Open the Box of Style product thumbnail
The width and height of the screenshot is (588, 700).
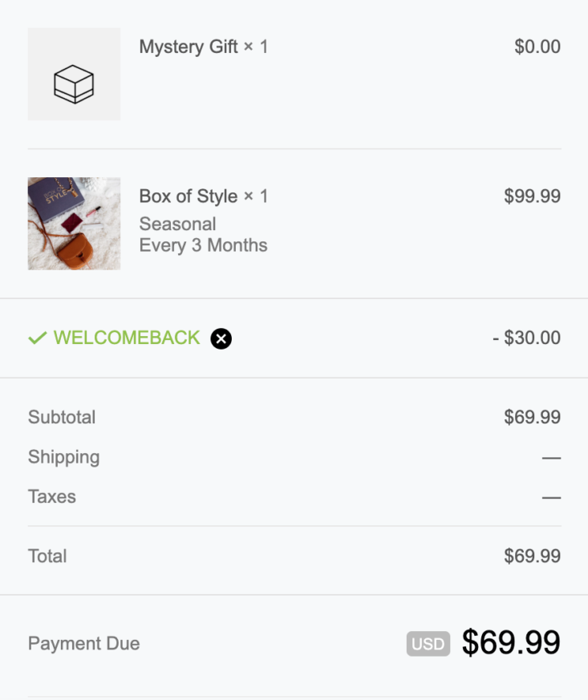74,224
